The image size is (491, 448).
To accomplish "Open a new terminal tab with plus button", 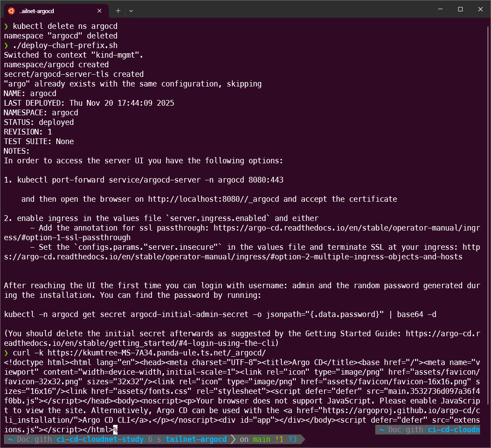I will coord(118,11).
